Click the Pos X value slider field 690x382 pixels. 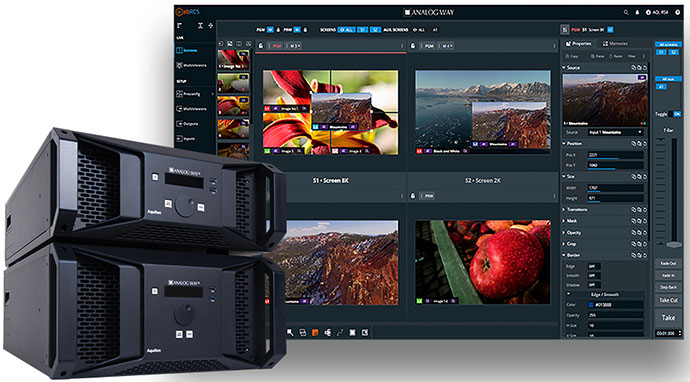coord(615,155)
